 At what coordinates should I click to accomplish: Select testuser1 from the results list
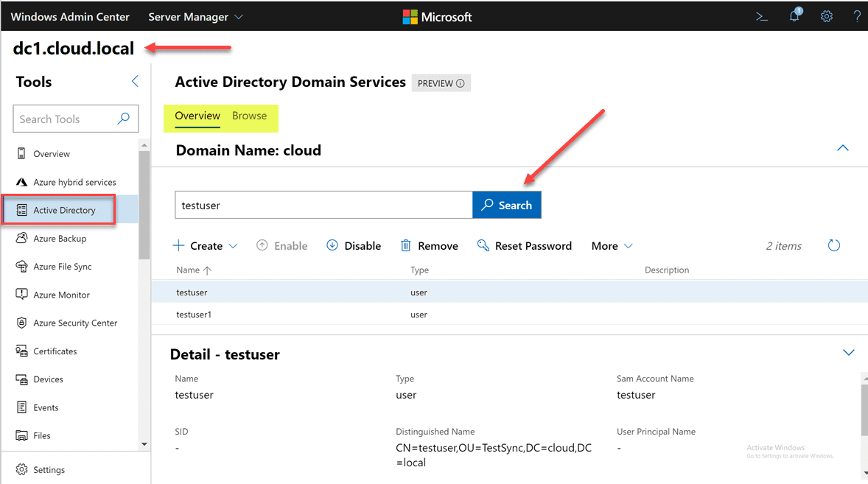click(192, 315)
